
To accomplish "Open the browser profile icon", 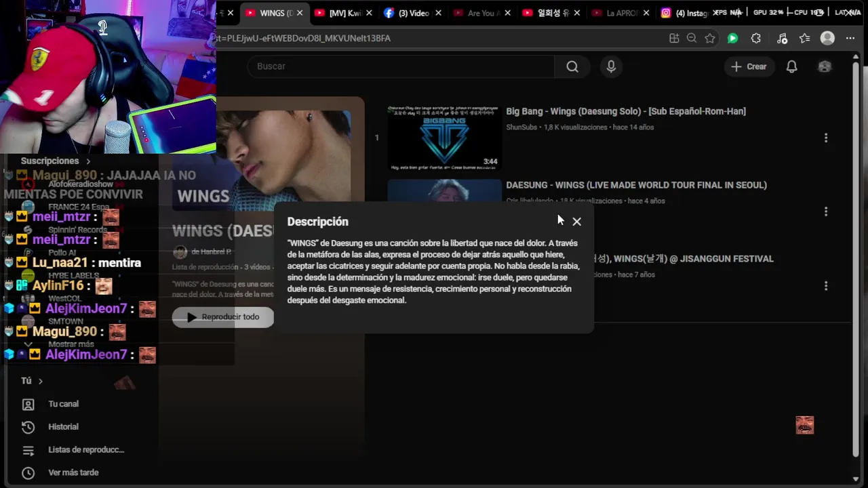I will point(827,39).
